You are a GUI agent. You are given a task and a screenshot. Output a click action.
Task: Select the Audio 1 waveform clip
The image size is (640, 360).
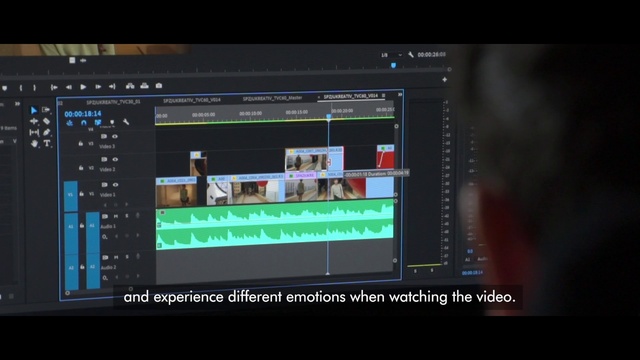pyautogui.click(x=275, y=225)
